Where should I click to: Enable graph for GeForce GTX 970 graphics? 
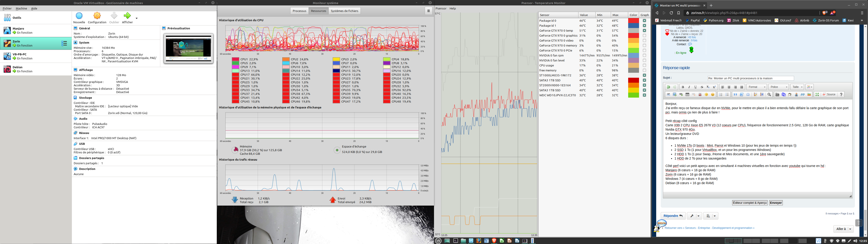pos(644,35)
